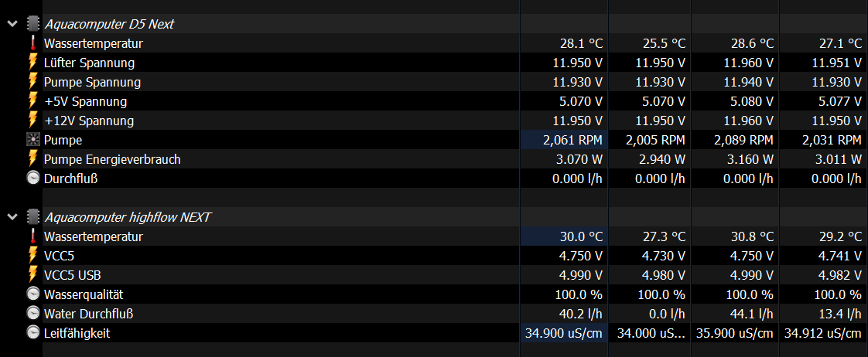Collapse the Aquacomputer highflow NEXT sensor group
The width and height of the screenshot is (868, 357).
click(x=12, y=217)
